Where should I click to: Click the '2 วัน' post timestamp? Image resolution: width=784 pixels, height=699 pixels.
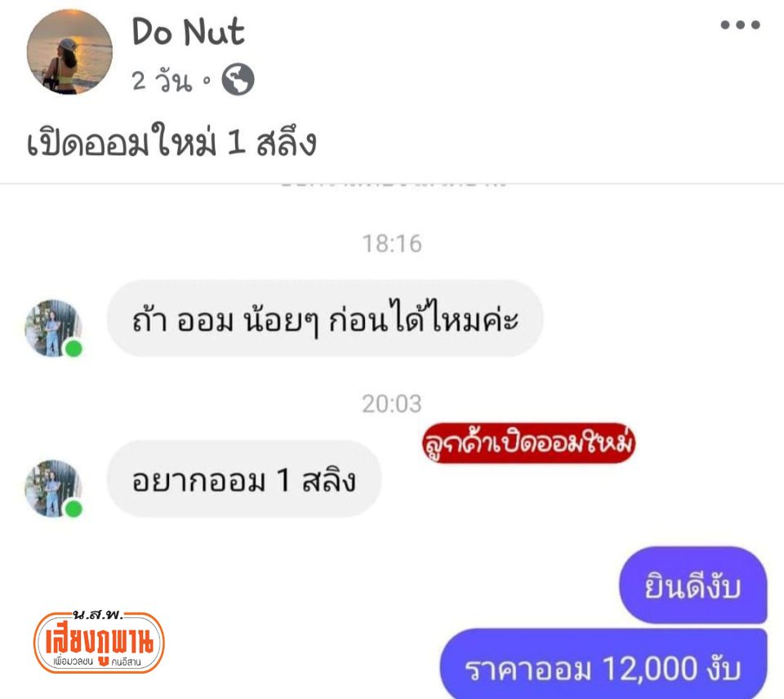tap(162, 80)
